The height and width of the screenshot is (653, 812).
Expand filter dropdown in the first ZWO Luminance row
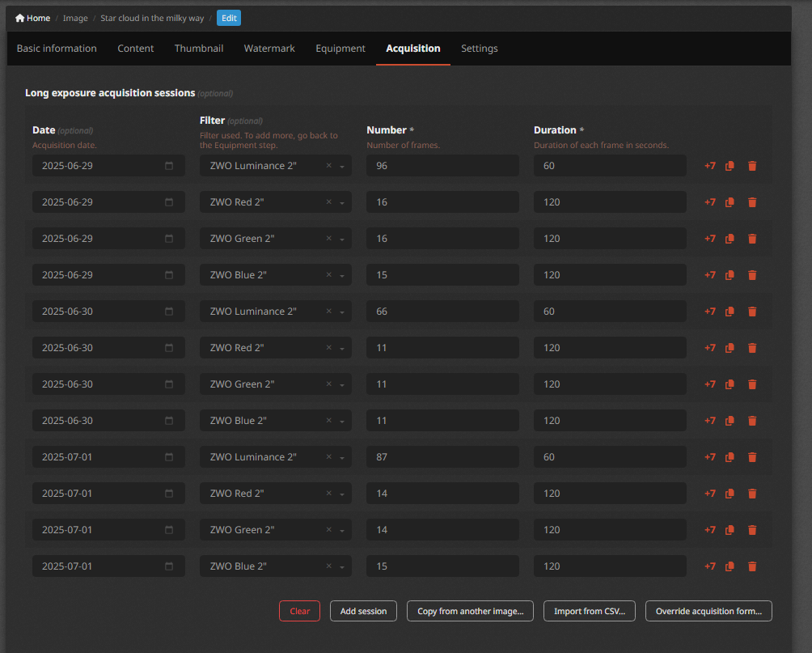click(342, 167)
